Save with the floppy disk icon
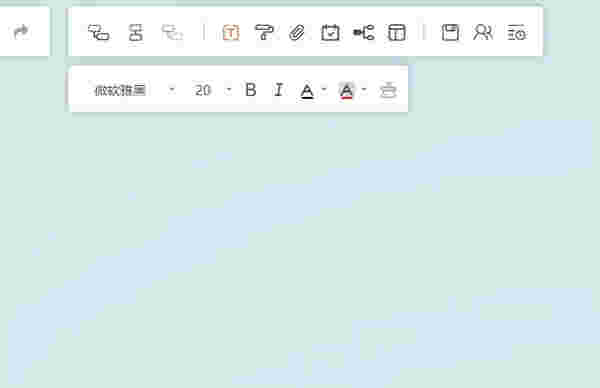This screenshot has width=600, height=388. coord(450,33)
